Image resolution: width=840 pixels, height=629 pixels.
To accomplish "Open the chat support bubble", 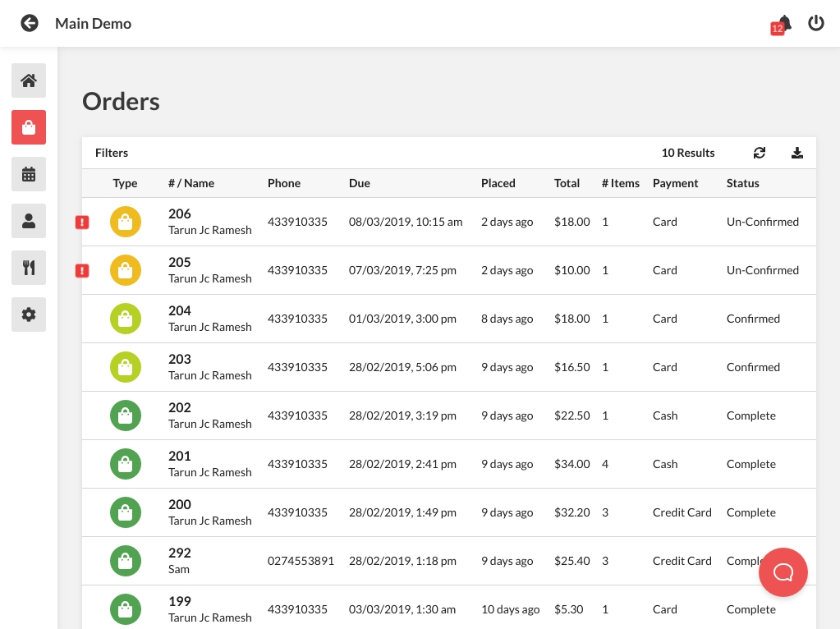I will 783,572.
